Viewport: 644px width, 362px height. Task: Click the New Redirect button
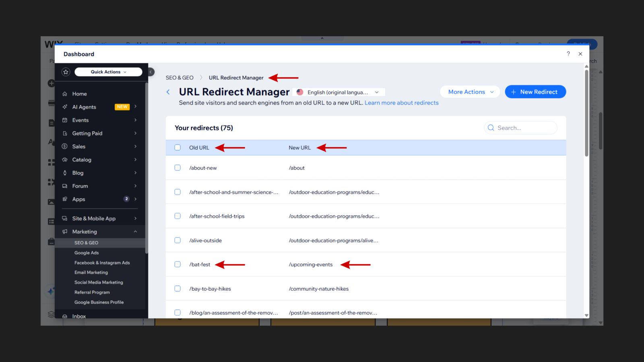point(535,92)
